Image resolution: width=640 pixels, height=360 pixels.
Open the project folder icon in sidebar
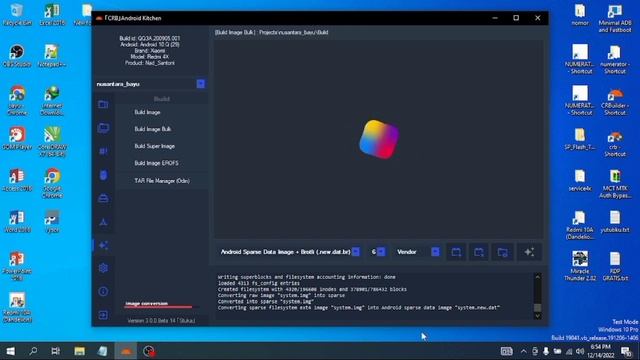(x=103, y=104)
